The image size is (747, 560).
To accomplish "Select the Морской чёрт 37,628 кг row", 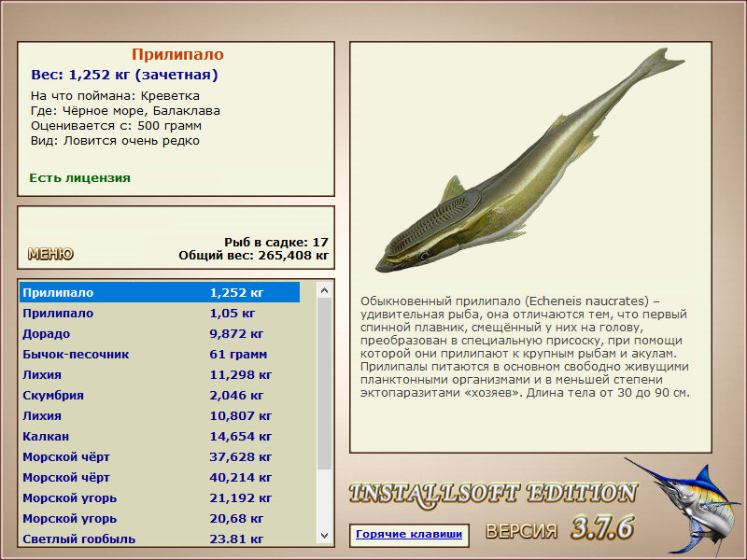I will tap(160, 456).
